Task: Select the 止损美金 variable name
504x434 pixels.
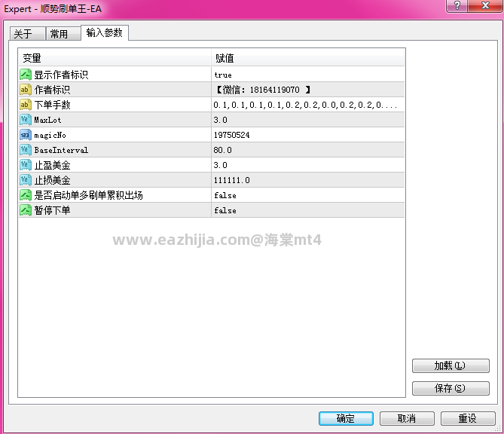Action: click(x=52, y=180)
